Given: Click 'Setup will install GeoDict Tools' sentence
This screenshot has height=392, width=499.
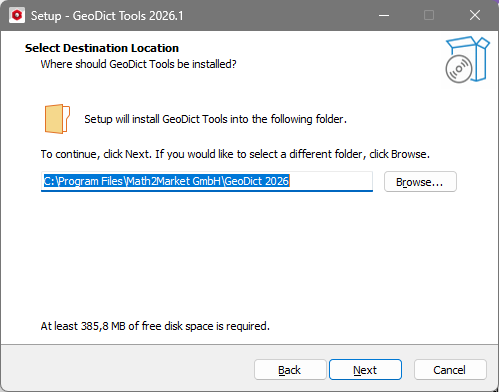Looking at the screenshot, I should [x=215, y=119].
